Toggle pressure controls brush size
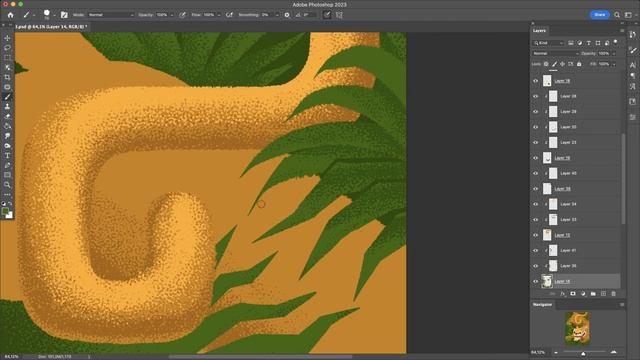The image size is (640, 360). [x=327, y=15]
